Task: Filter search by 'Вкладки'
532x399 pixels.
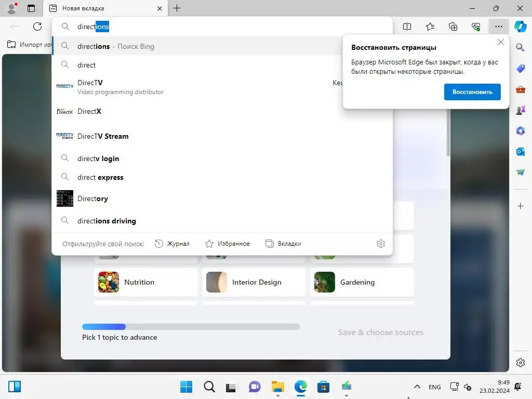Action: click(x=283, y=244)
